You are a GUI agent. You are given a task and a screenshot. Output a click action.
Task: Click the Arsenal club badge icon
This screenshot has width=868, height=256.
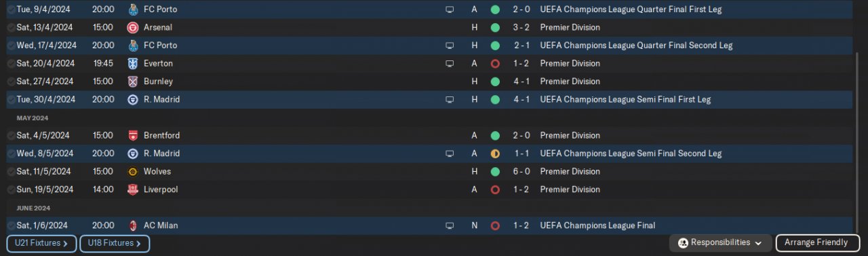133,28
